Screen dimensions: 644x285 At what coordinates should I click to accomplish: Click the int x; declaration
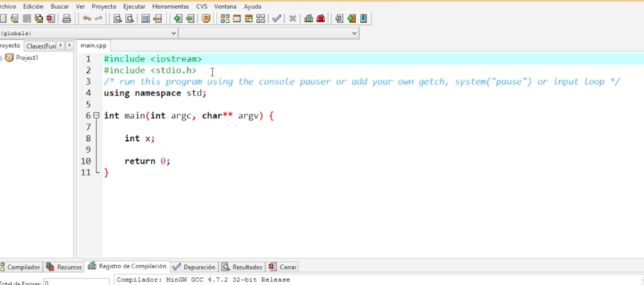[139, 139]
